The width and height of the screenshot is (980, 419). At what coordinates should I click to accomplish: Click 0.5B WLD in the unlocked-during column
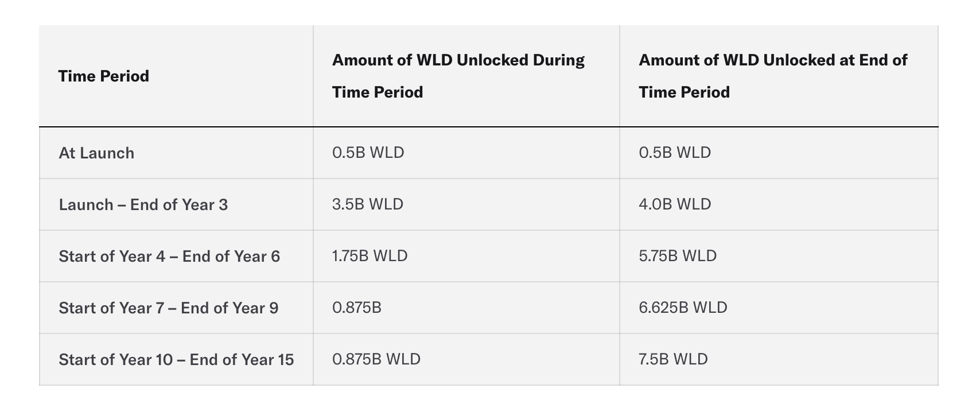[x=368, y=153]
